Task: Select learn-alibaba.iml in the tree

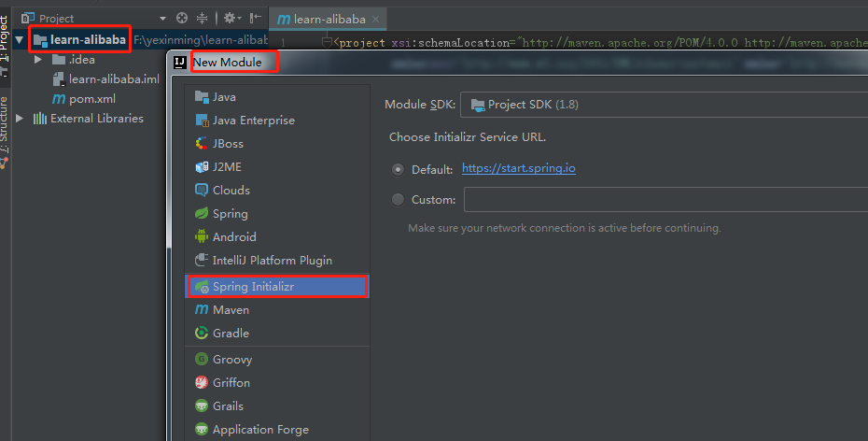Action: (x=114, y=79)
